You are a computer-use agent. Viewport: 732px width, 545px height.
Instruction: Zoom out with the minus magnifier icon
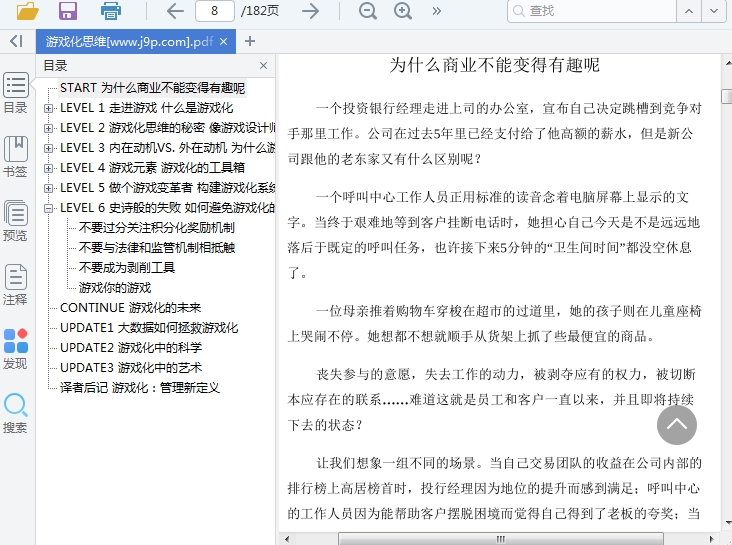pos(368,11)
